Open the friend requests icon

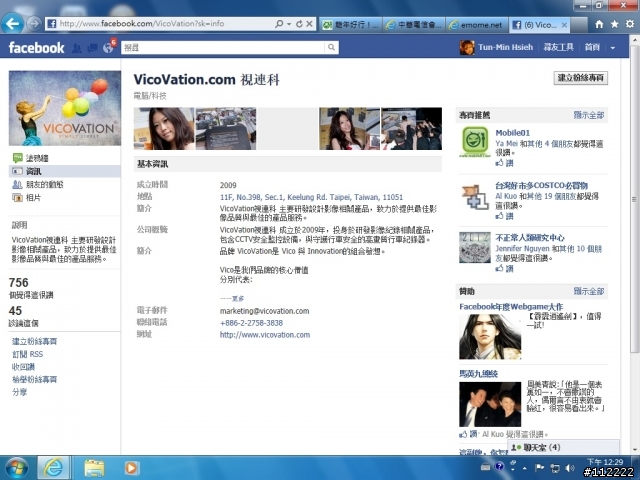[x=76, y=48]
